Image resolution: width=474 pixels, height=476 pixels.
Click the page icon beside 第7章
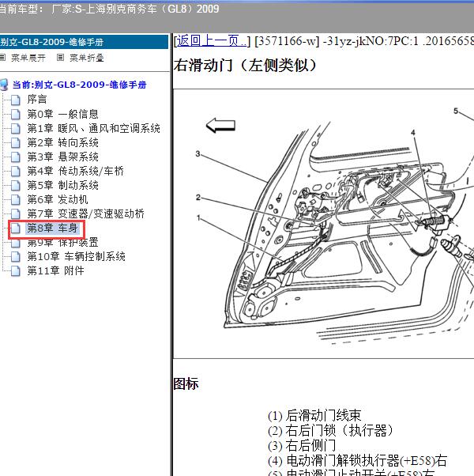[16, 214]
